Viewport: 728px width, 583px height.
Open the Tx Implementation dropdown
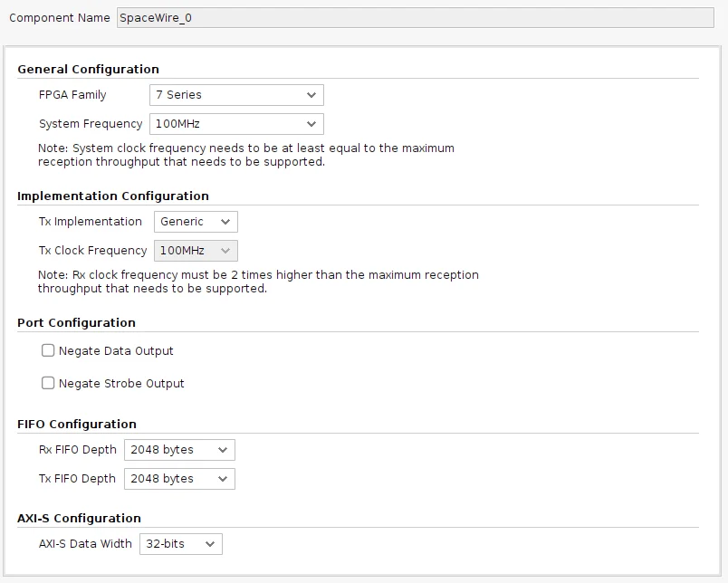pyautogui.click(x=196, y=222)
